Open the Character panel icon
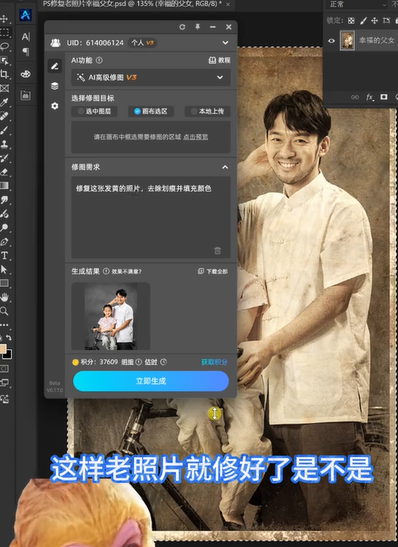Image resolution: width=398 pixels, height=547 pixels. 25,37
